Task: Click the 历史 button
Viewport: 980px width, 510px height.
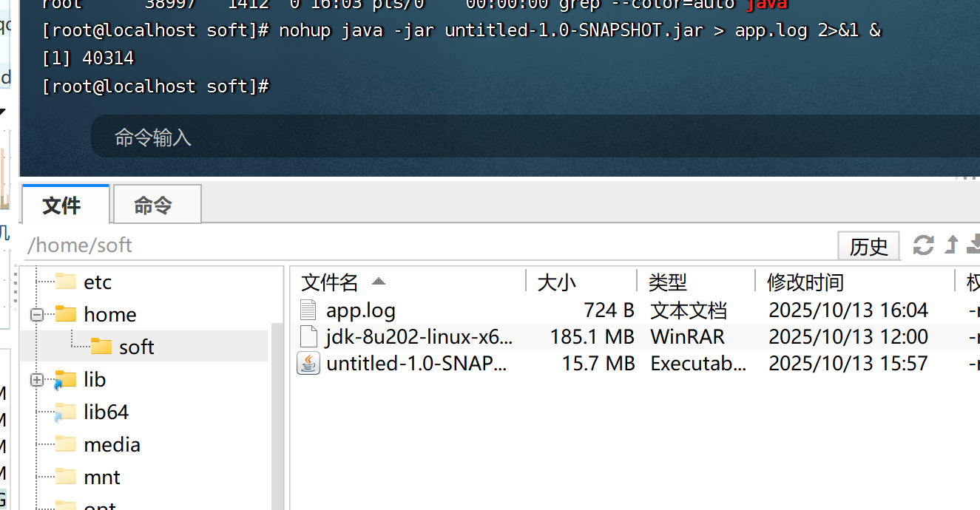Action: point(868,245)
